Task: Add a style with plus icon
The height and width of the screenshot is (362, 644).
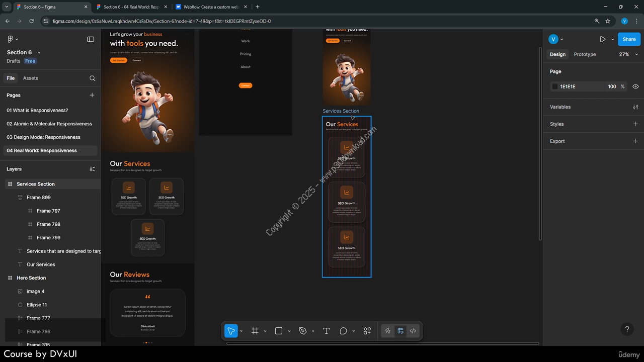Action: tap(635, 124)
